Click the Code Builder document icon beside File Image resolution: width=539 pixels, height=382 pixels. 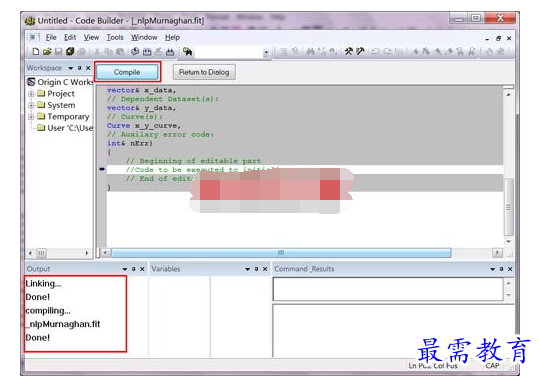coord(34,37)
